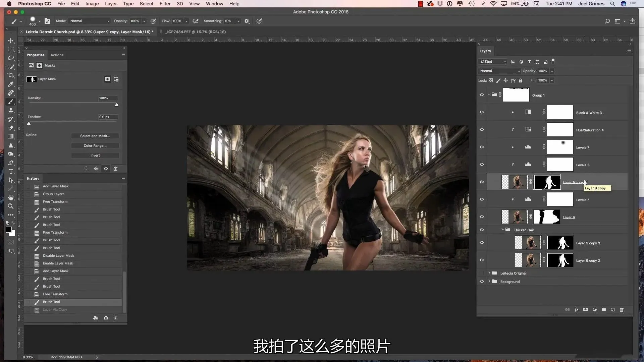This screenshot has height=362, width=644.
Task: Click the Select and Mask button
Action: pyautogui.click(x=95, y=136)
